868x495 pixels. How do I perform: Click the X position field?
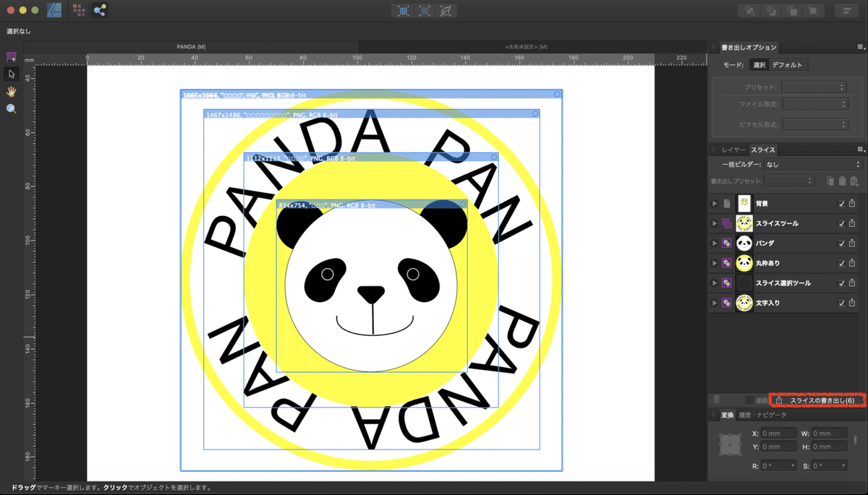(x=779, y=434)
